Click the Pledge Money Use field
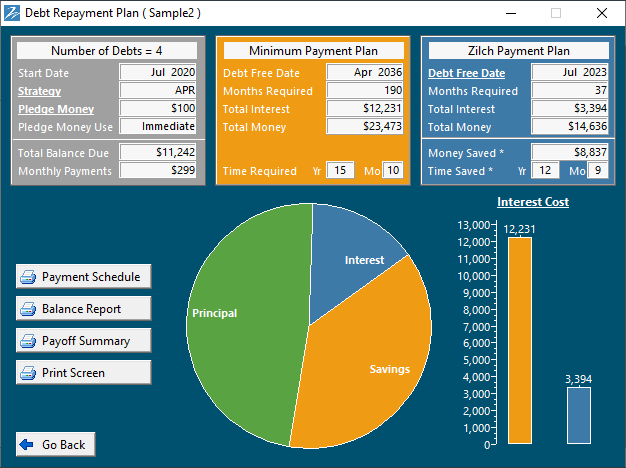This screenshot has width=626, height=468. tap(158, 127)
